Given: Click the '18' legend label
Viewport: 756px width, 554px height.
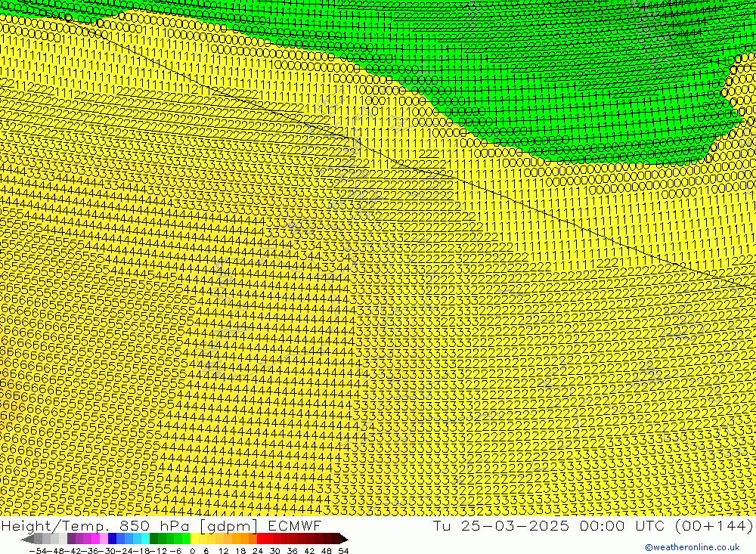Looking at the screenshot, I should (x=240, y=551).
